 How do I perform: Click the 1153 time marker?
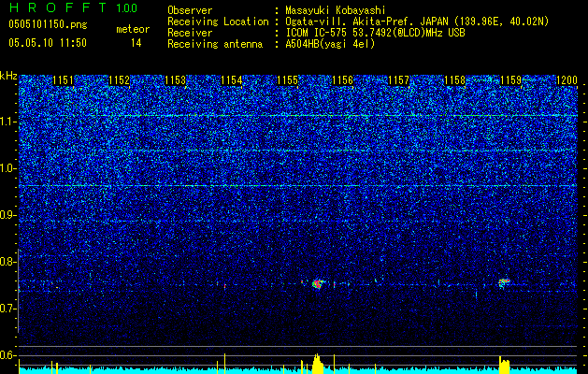(x=175, y=80)
